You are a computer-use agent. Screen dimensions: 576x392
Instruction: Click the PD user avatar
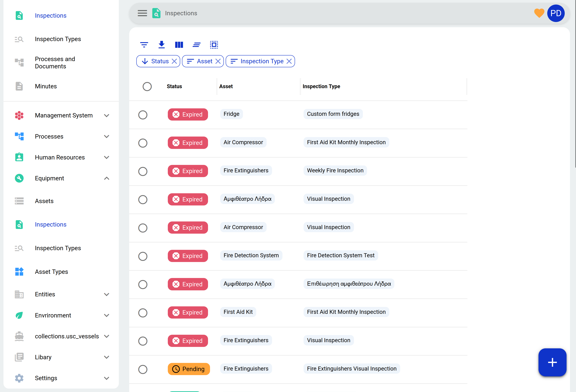click(x=556, y=13)
